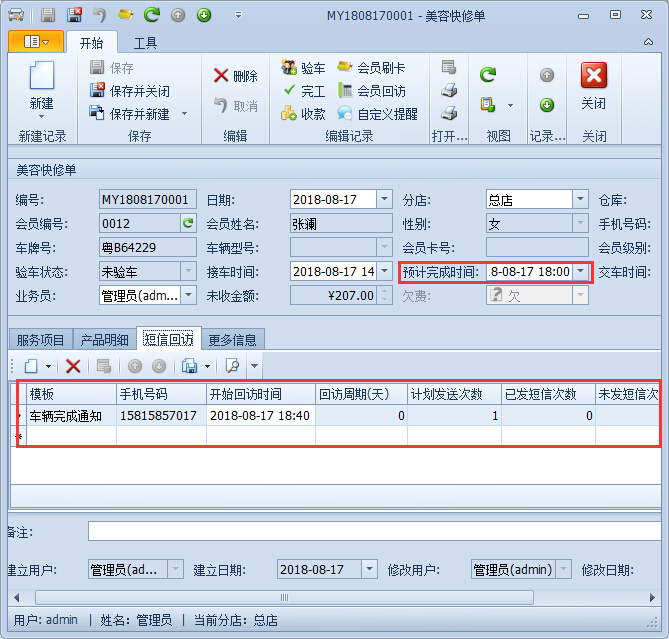Open the 分店 branch dropdown
Image resolution: width=669 pixels, height=639 pixels.
(580, 199)
